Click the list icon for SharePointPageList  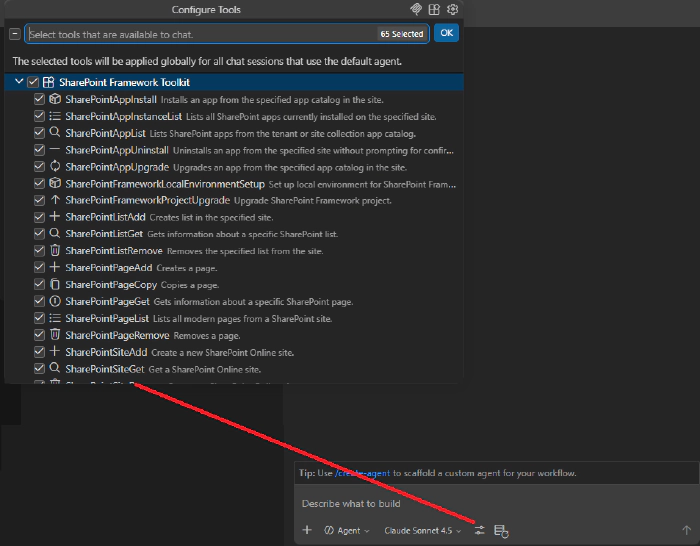click(55, 318)
